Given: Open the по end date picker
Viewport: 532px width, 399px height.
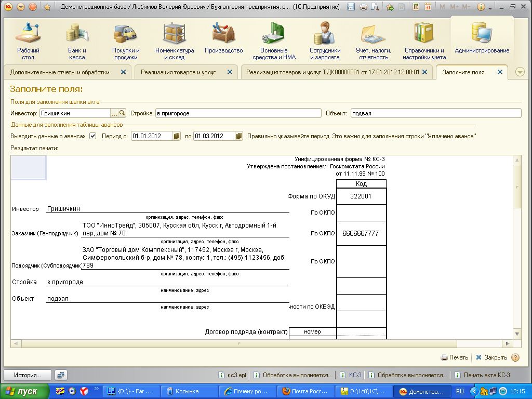Looking at the screenshot, I should coord(239,136).
